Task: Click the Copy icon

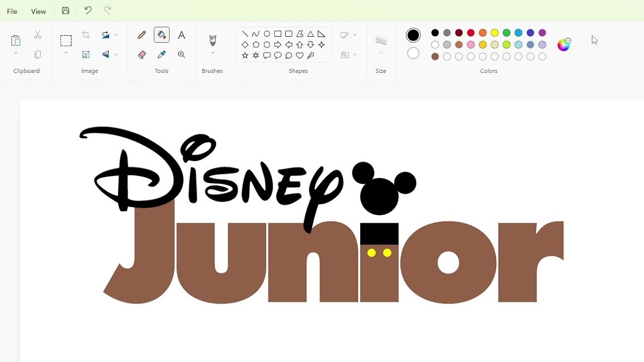Action: (x=38, y=54)
